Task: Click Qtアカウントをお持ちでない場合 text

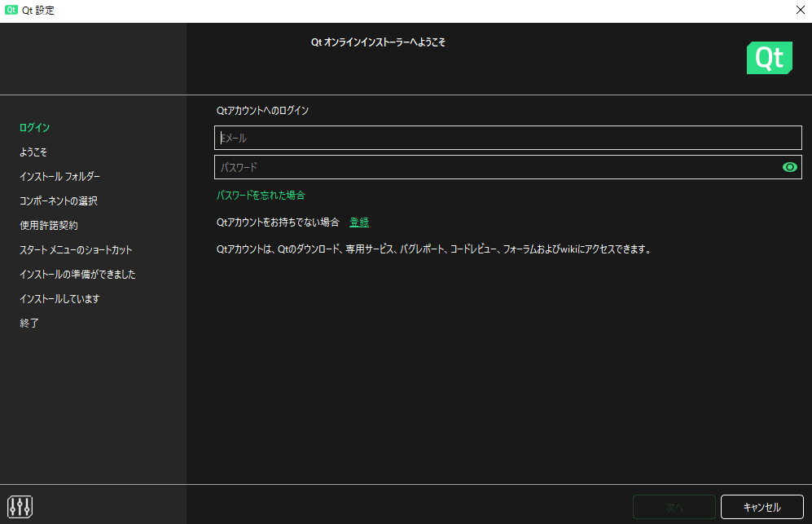Action: tap(278, 222)
